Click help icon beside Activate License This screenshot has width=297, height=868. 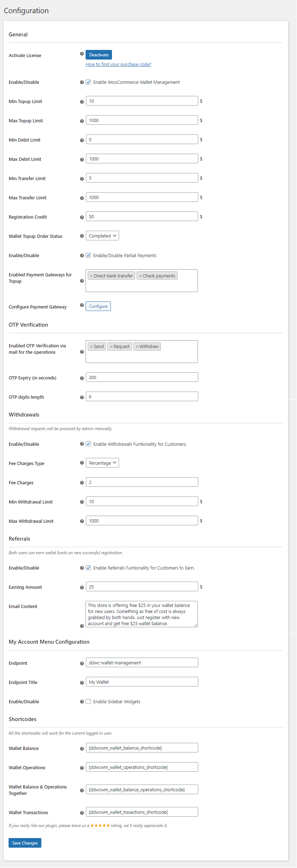(82, 54)
